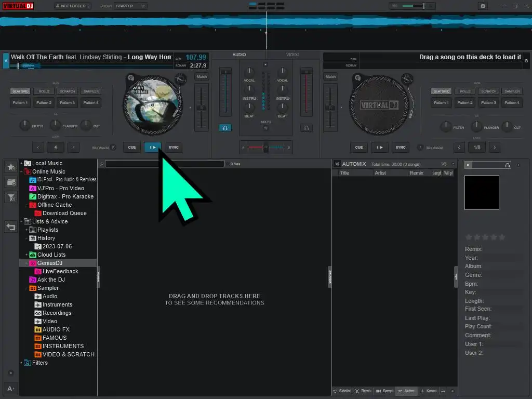Increase deck B loop length arrow
The width and height of the screenshot is (532, 399).
(495, 147)
